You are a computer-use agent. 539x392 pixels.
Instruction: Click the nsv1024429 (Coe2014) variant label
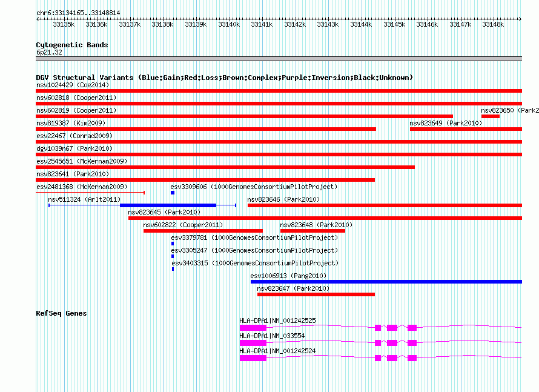click(73, 85)
